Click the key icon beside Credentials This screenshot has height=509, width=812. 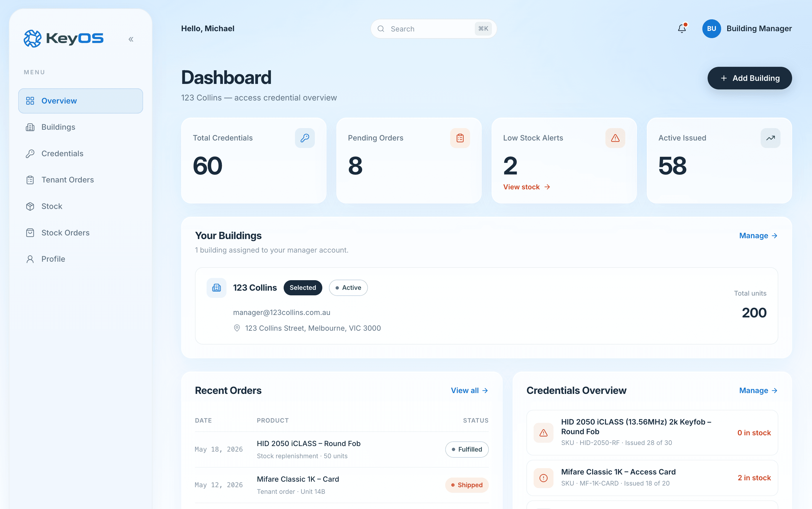coord(30,153)
